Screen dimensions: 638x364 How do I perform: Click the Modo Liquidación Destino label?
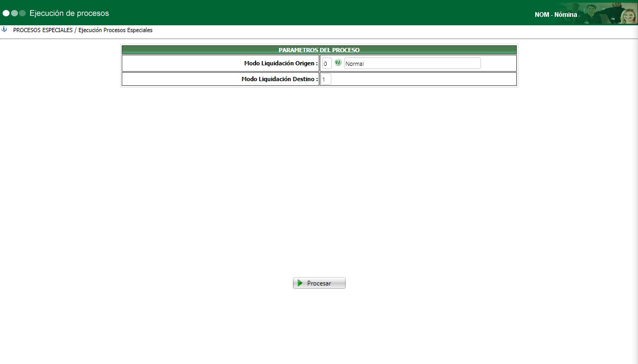click(280, 79)
